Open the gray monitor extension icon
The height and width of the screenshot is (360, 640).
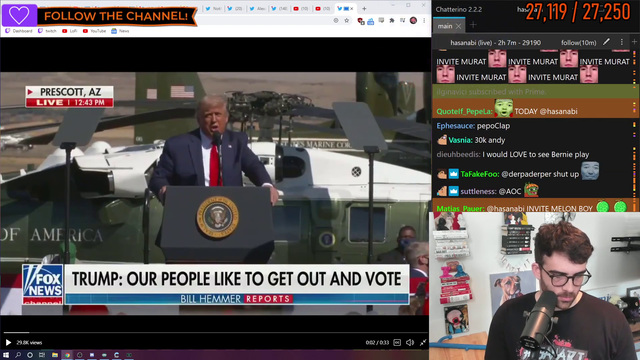(x=381, y=20)
